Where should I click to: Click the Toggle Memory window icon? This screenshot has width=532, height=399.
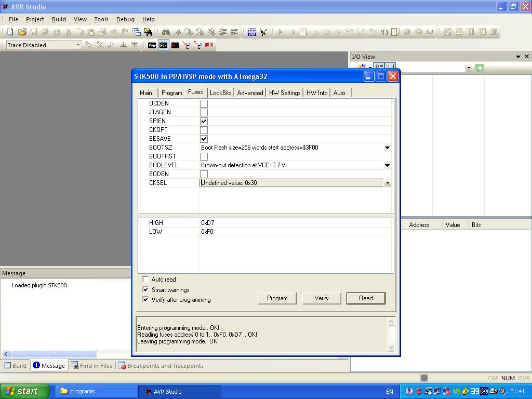pos(470,32)
